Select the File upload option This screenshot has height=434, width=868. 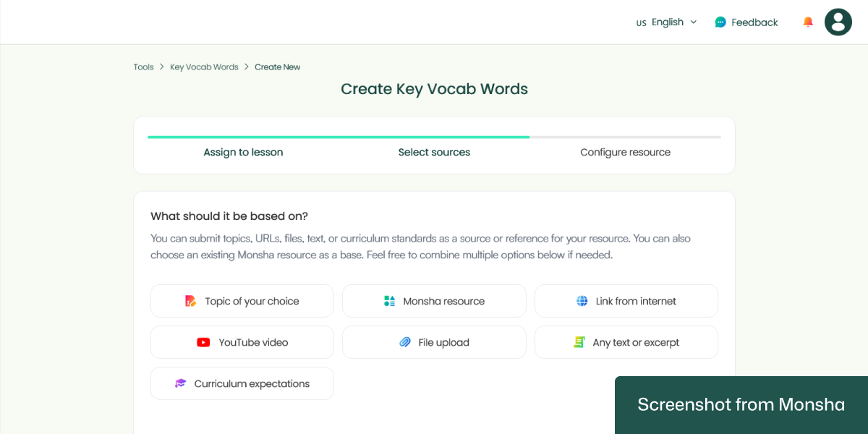pos(434,342)
